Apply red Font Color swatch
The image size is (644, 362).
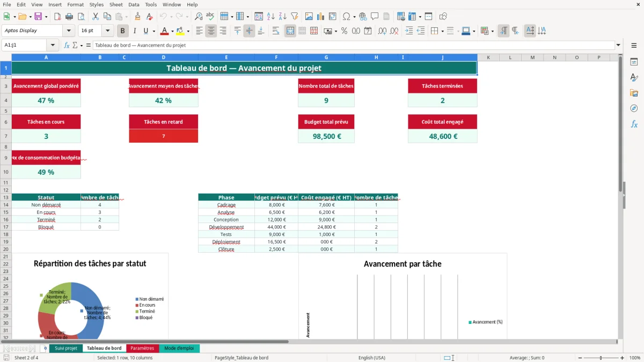click(x=165, y=31)
